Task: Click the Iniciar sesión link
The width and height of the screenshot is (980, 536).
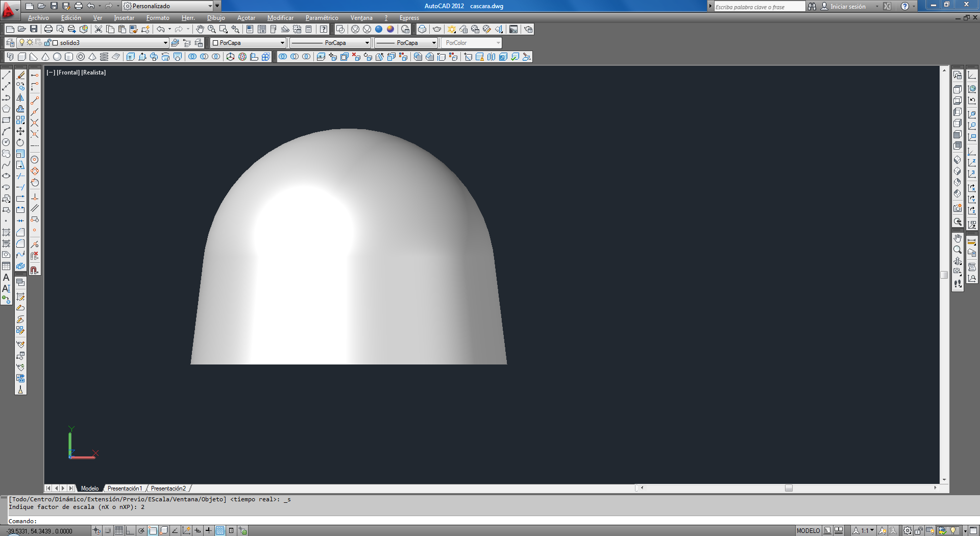Action: coord(848,7)
